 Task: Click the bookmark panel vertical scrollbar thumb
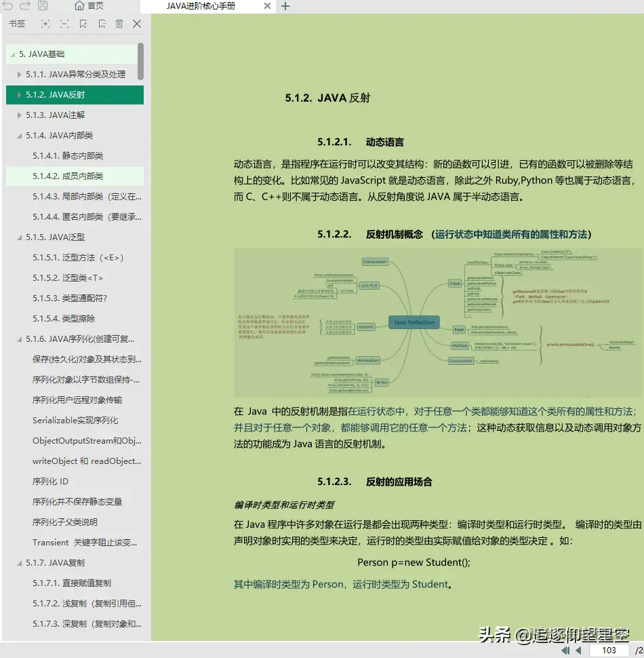point(140,61)
